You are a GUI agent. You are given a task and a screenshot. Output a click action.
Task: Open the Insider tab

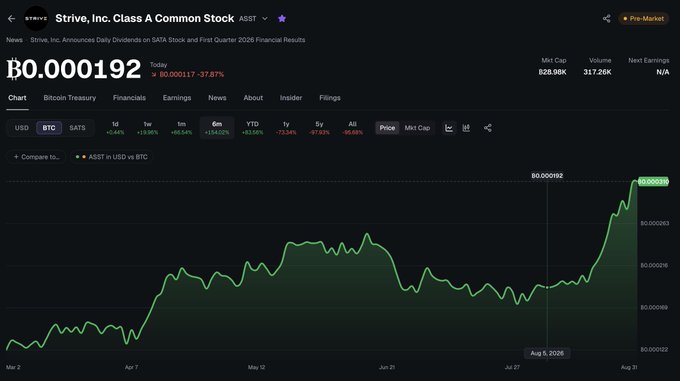pos(291,98)
